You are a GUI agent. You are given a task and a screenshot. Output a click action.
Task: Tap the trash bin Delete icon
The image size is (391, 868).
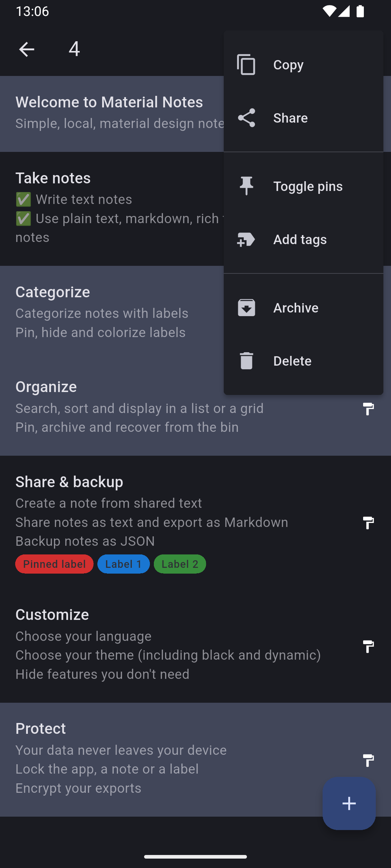pyautogui.click(x=246, y=361)
